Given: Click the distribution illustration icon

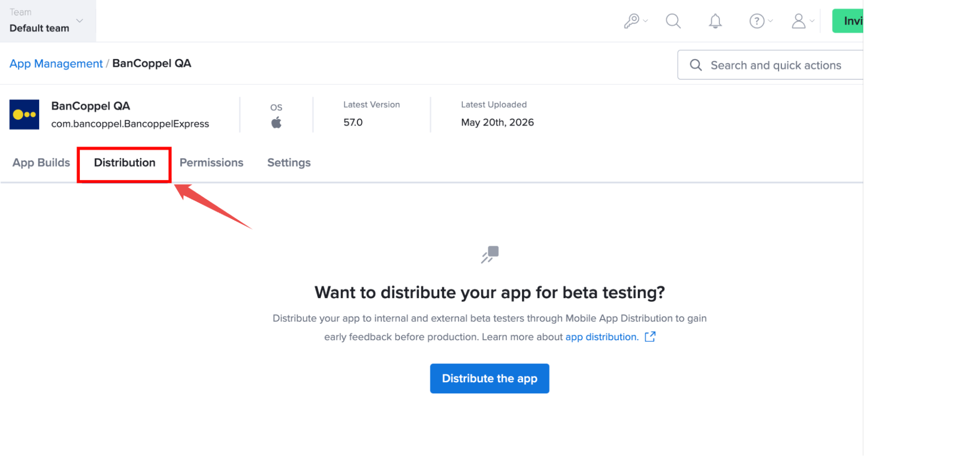Looking at the screenshot, I should [490, 254].
